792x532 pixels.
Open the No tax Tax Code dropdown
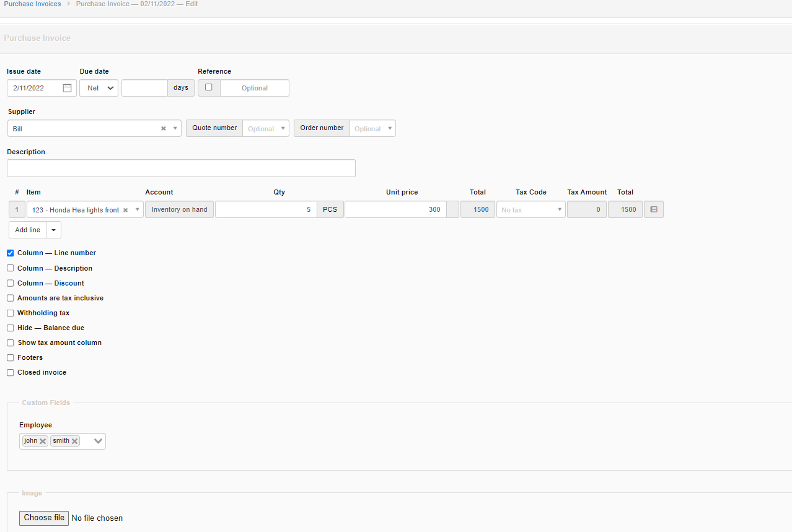pos(558,209)
